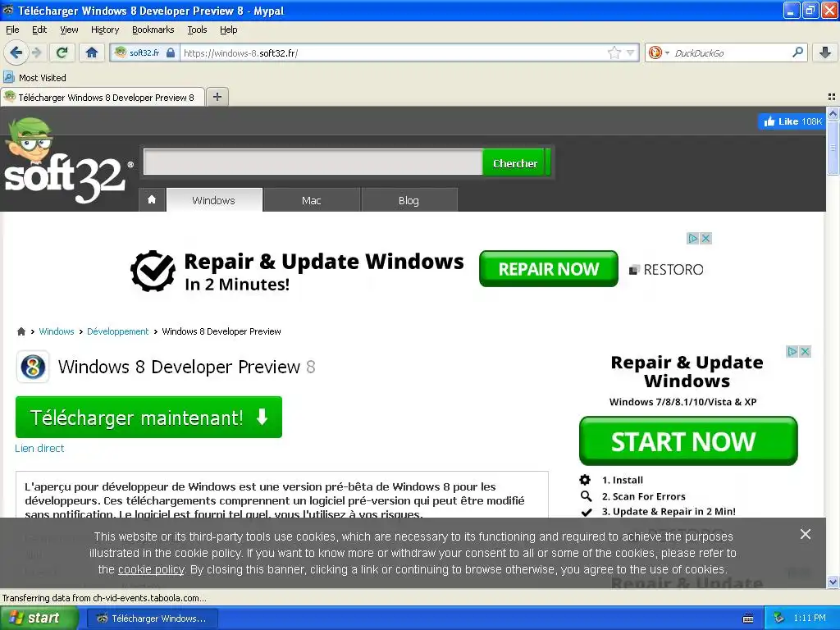Go back using the browser back arrow
The height and width of the screenshot is (630, 840).
click(x=16, y=52)
